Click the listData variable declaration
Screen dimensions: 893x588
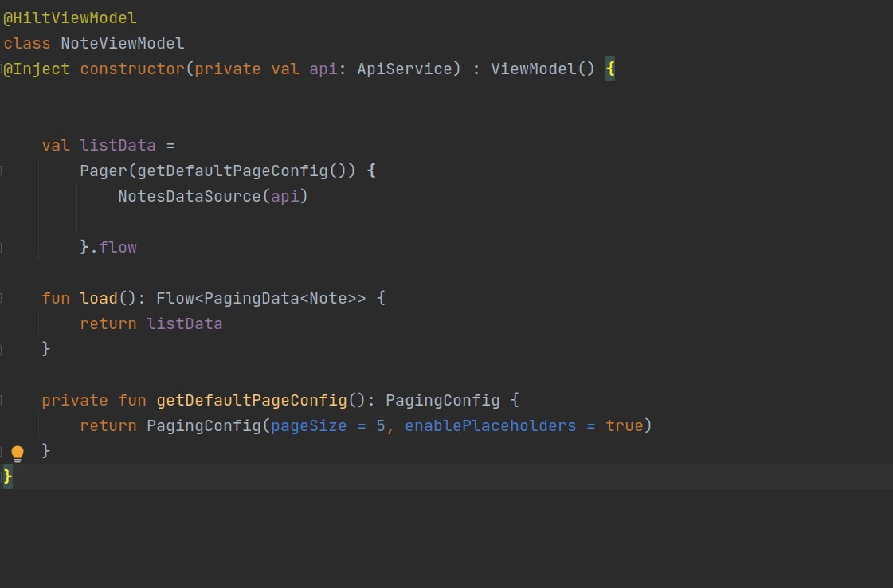[x=117, y=145]
